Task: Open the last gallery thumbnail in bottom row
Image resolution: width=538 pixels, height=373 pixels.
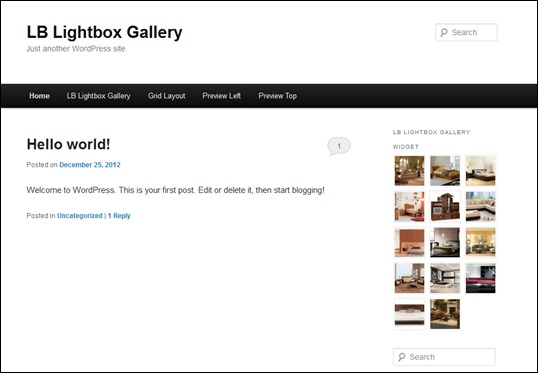Action: (445, 314)
